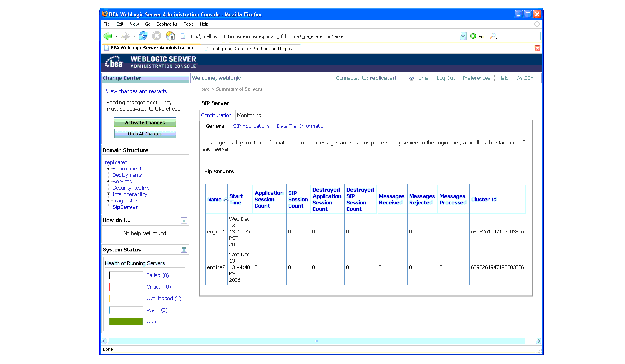Select the replicated domain node
The image size is (625, 364).
click(116, 162)
